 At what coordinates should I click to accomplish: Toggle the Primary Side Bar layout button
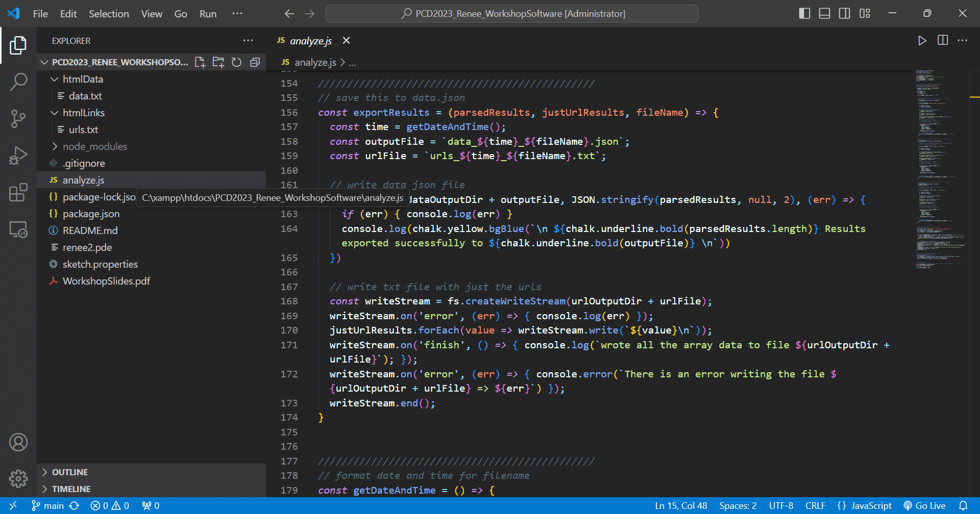(804, 13)
